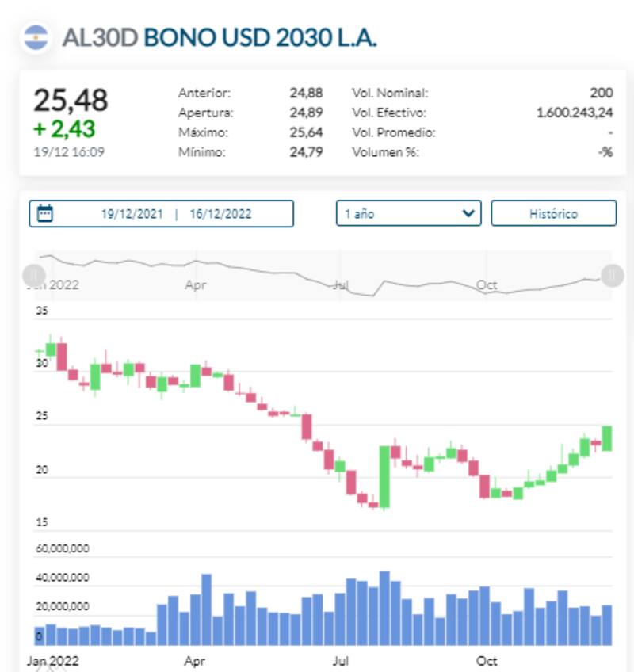Click the Oct label on bottom axis

[487, 659]
